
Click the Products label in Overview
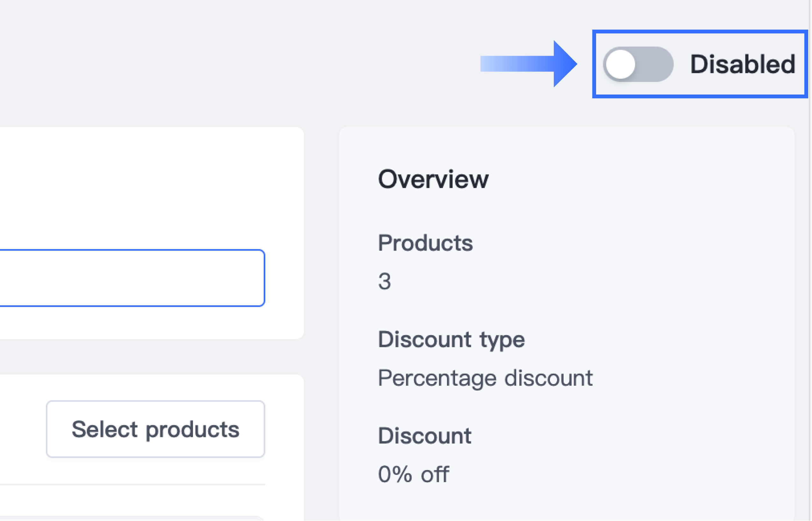[x=425, y=243]
